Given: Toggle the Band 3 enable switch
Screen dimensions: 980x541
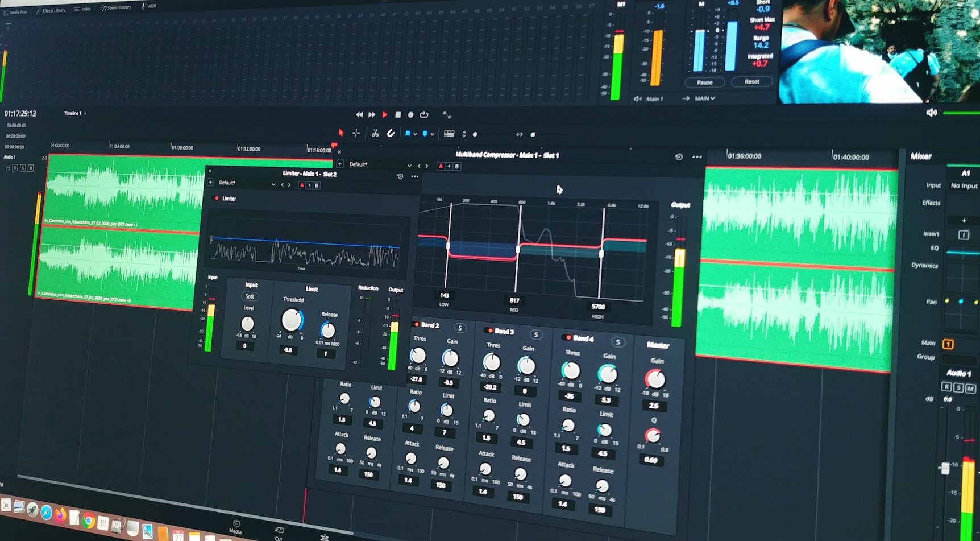Looking at the screenshot, I should [x=490, y=330].
